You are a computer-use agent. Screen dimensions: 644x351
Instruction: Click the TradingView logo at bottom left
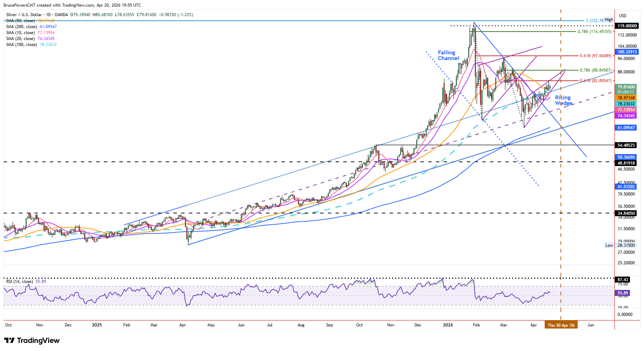pyautogui.click(x=32, y=340)
